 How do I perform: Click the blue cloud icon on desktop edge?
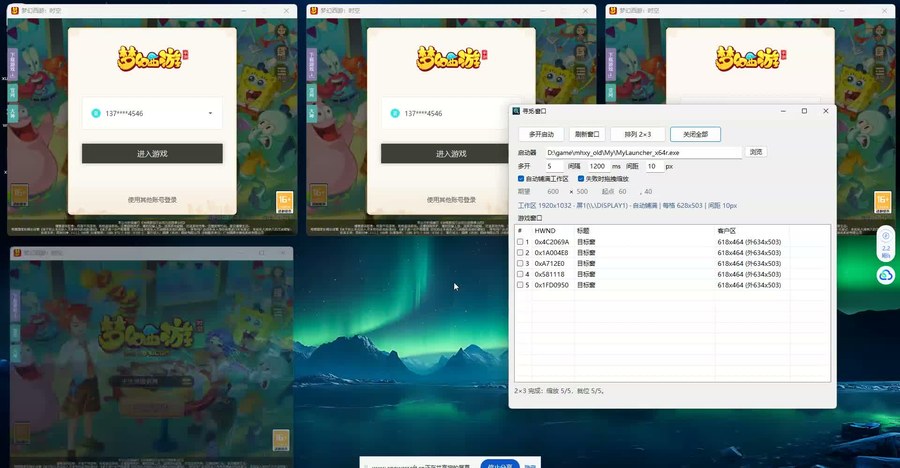pos(886,276)
